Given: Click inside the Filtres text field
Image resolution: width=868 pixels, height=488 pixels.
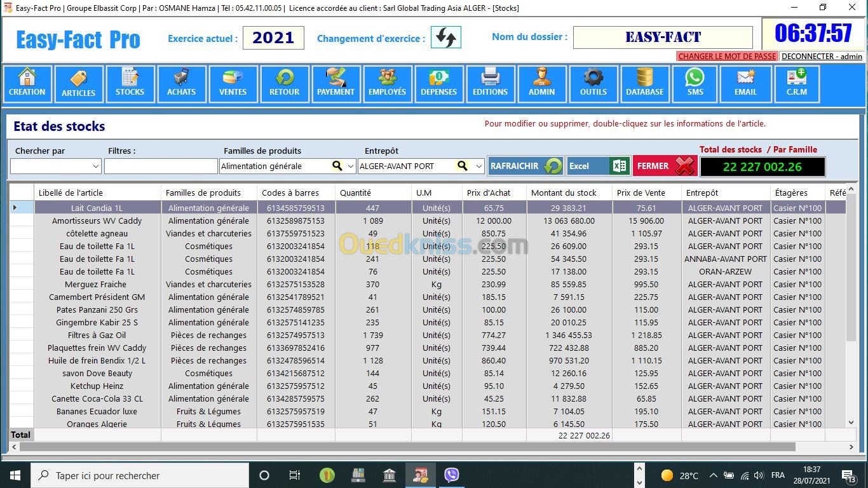Looking at the screenshot, I should [161, 166].
